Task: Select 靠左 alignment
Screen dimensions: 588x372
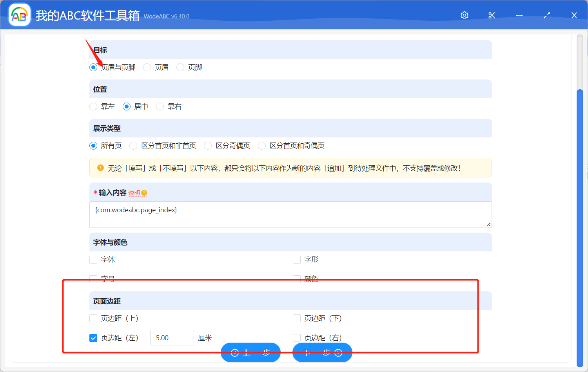Action: pos(93,106)
